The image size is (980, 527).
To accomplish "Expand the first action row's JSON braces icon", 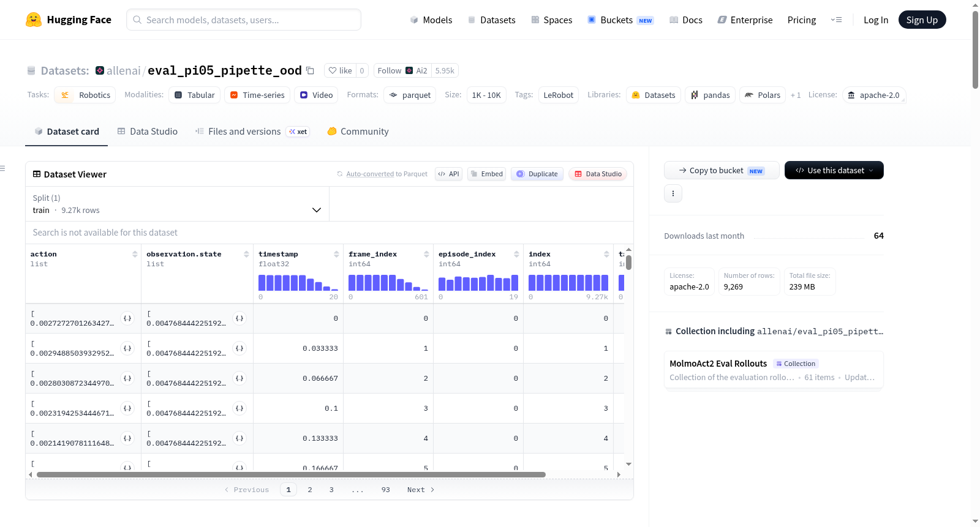I will point(127,318).
